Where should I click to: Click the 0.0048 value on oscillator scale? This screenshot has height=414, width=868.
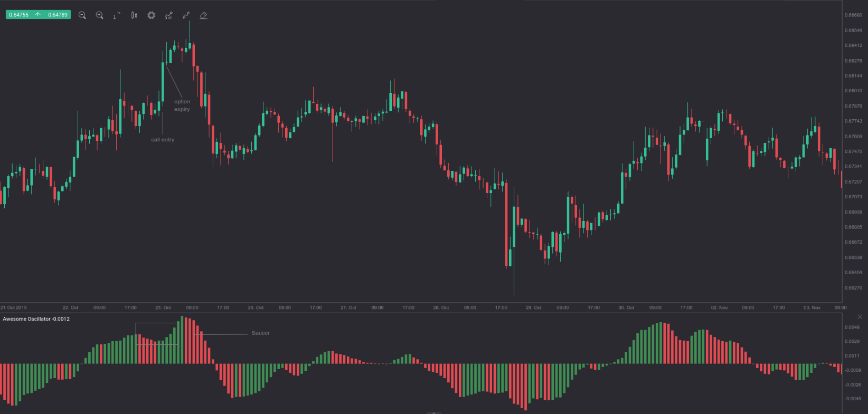tap(852, 328)
